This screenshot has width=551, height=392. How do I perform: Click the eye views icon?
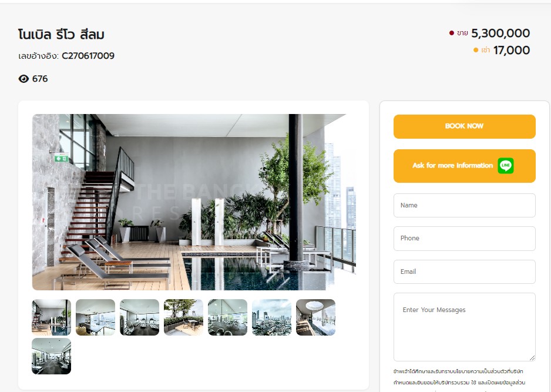[x=23, y=79]
